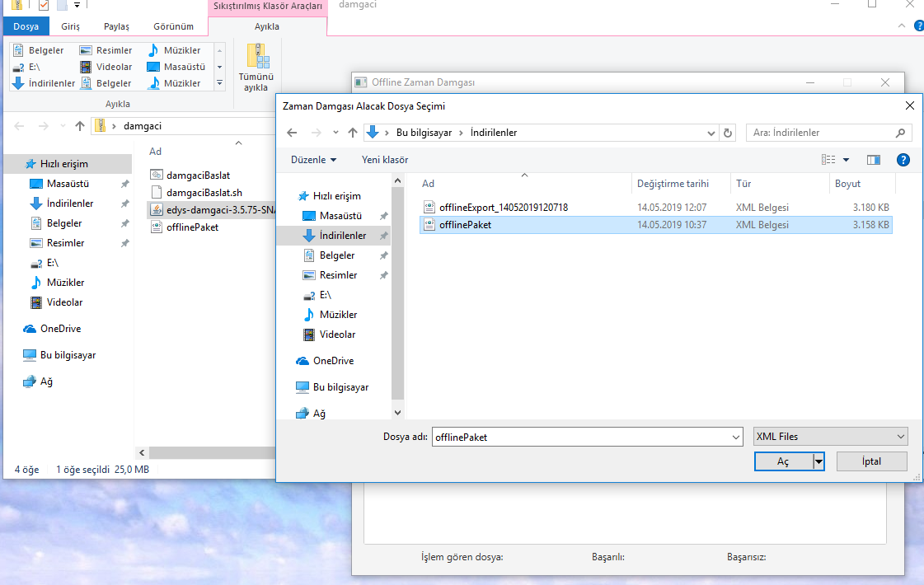The image size is (924, 585).
Task: Go up one folder level in dialog
Action: (x=353, y=133)
